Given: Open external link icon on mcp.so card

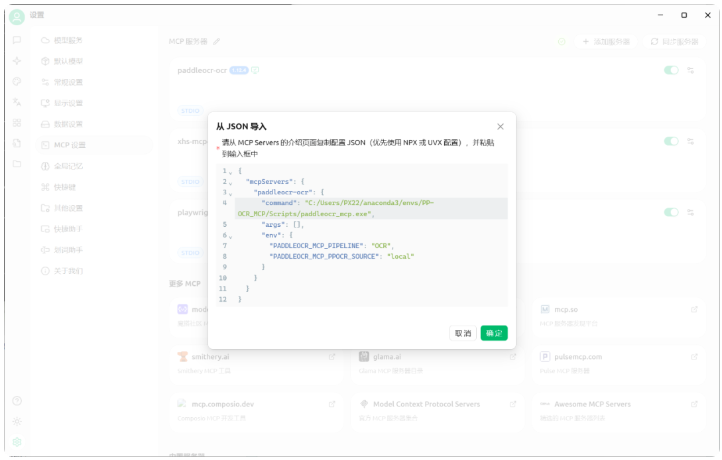Looking at the screenshot, I should (694, 309).
